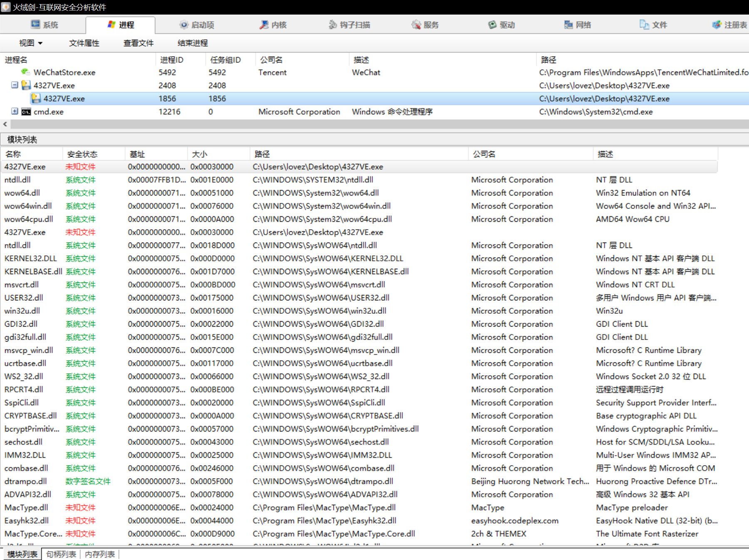Select the Easyhk32.dll module name

[27, 520]
